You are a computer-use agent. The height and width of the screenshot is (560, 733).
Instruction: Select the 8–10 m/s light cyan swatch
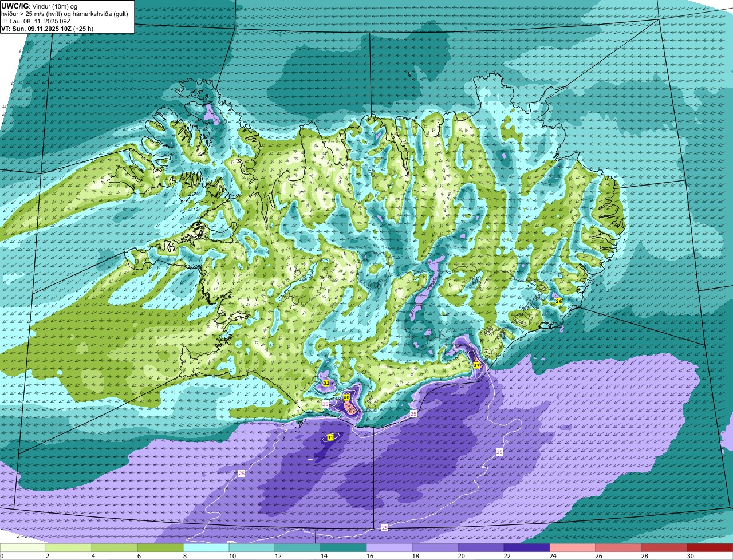[x=206, y=548]
